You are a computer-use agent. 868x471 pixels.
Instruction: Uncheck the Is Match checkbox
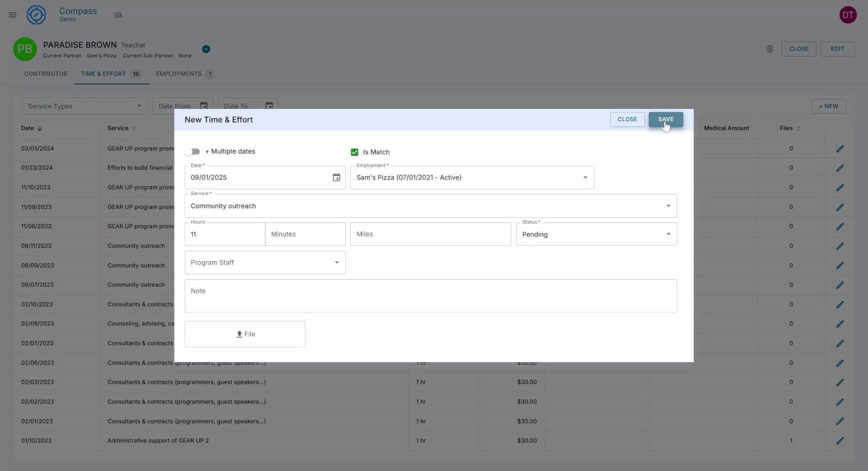coord(354,152)
